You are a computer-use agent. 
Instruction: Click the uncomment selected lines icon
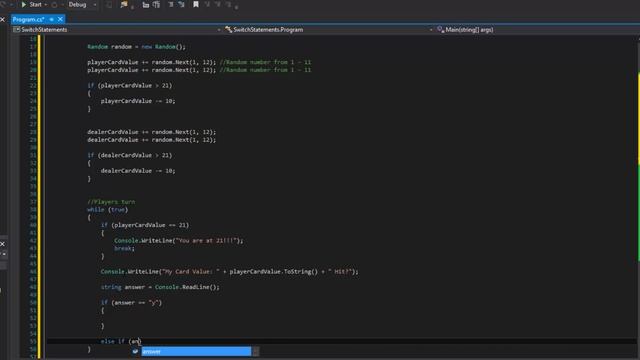pos(182,4)
